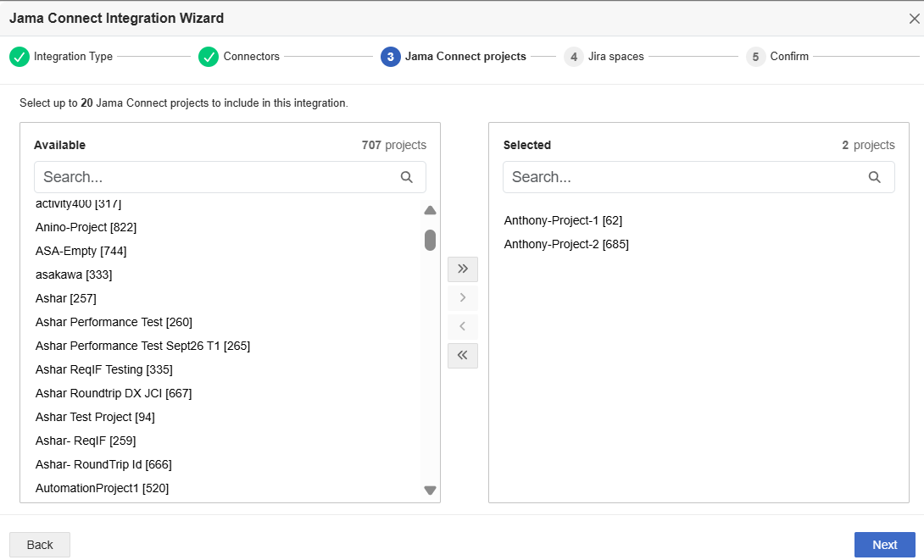Click the step 5 number badge
The image size is (924, 560).
pyautogui.click(x=755, y=57)
